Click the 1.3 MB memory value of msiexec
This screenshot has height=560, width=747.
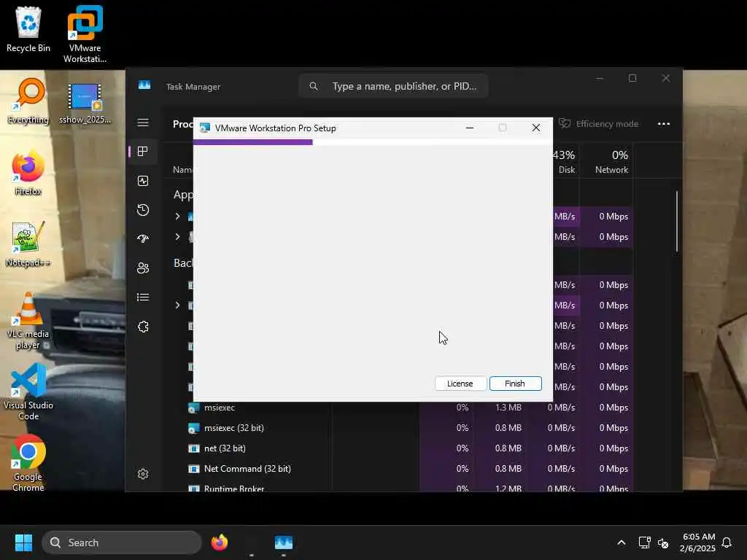508,408
